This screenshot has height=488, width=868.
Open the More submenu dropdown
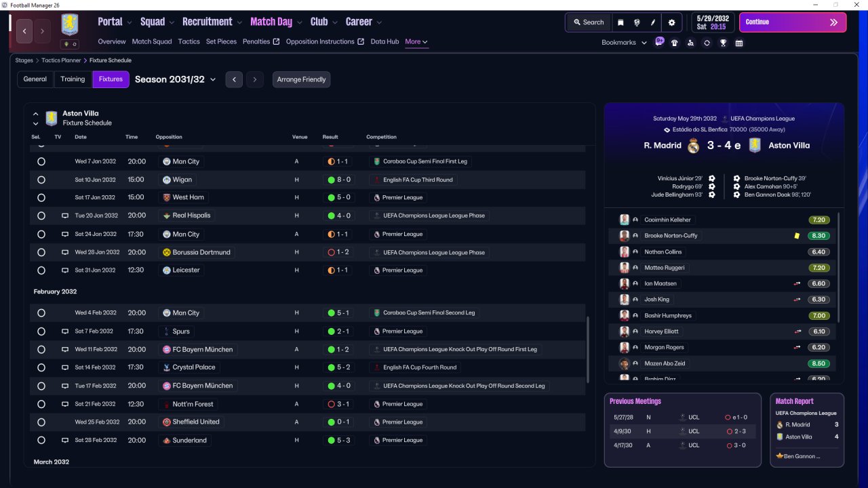416,41
